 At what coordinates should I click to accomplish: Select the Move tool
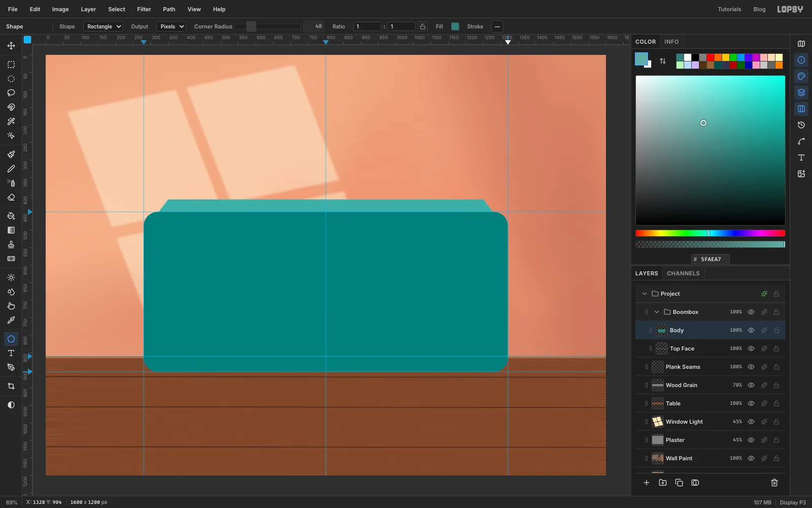(x=11, y=46)
